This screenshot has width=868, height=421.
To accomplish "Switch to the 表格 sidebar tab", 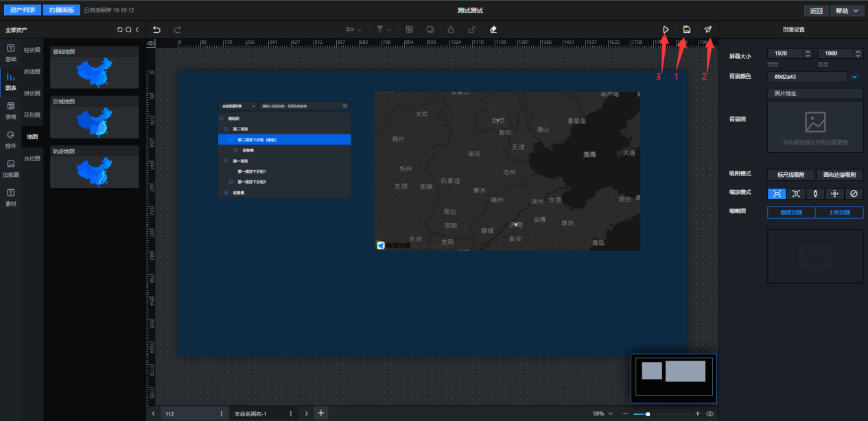I will 10,110.
